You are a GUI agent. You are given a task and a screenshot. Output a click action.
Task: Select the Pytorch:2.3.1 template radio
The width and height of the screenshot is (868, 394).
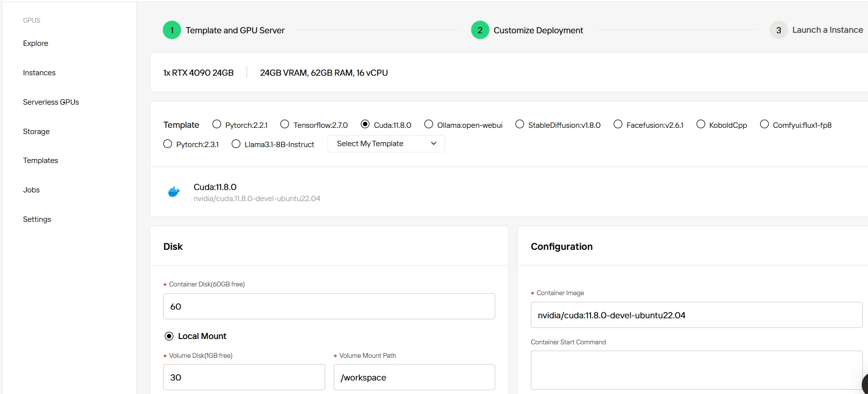coord(168,144)
